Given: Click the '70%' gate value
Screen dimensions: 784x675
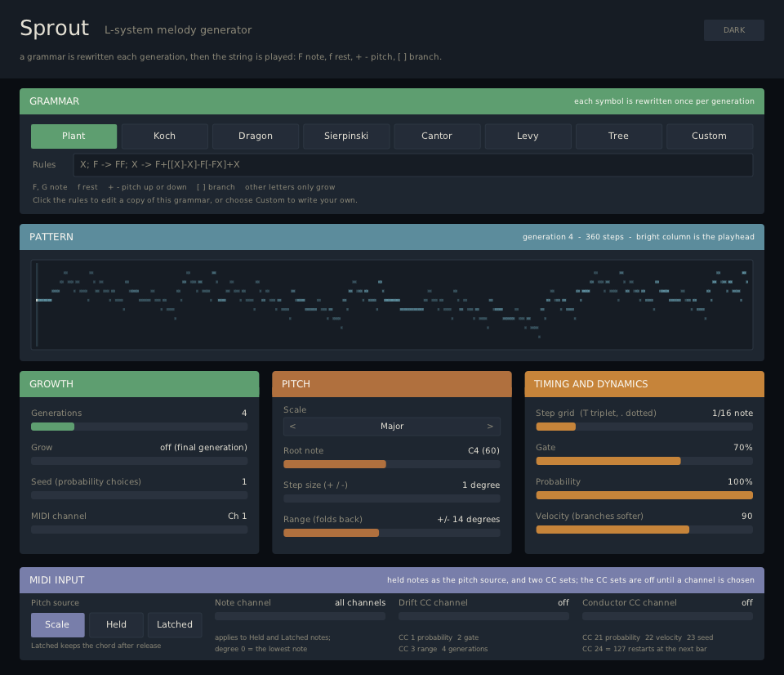Looking at the screenshot, I should pyautogui.click(x=743, y=447).
